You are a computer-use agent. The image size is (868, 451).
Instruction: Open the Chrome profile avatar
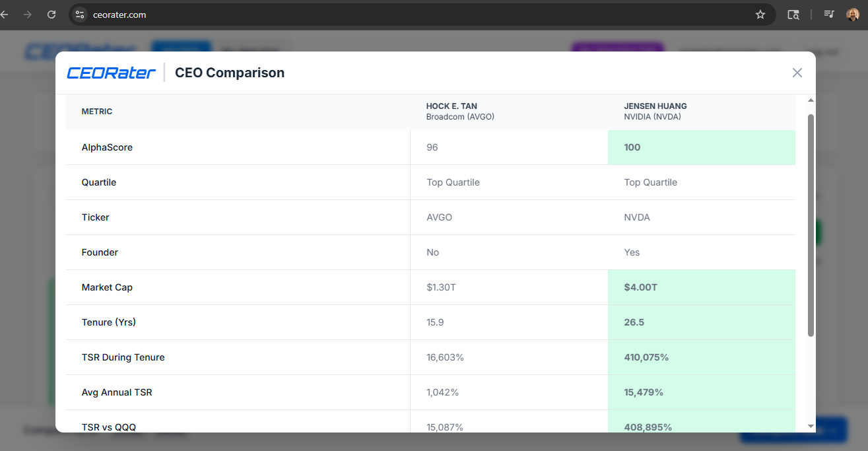click(x=853, y=15)
